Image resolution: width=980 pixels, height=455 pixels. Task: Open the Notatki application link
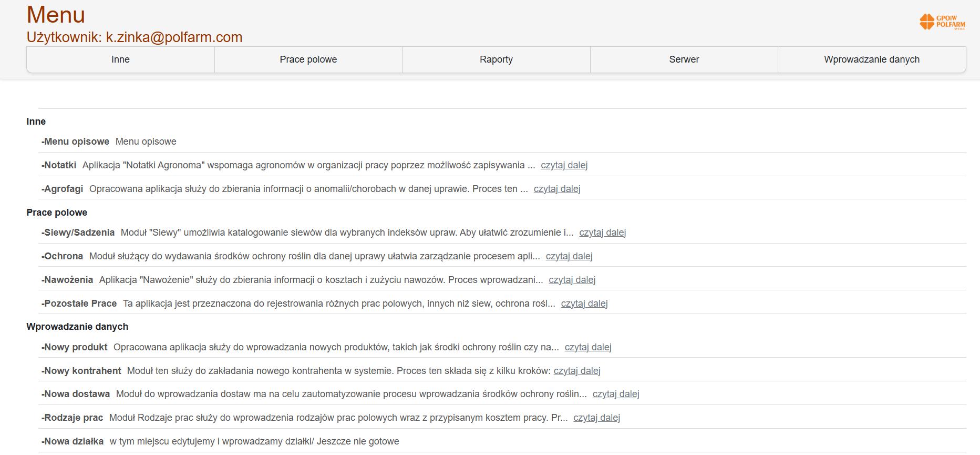(60, 165)
